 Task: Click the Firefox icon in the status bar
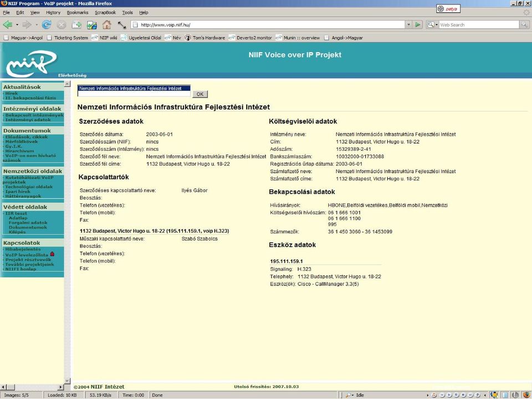coord(525,395)
